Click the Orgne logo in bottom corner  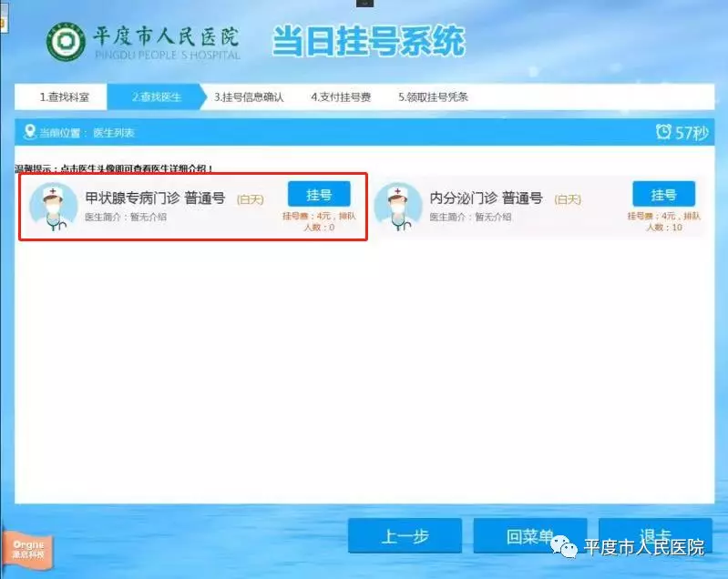(28, 548)
